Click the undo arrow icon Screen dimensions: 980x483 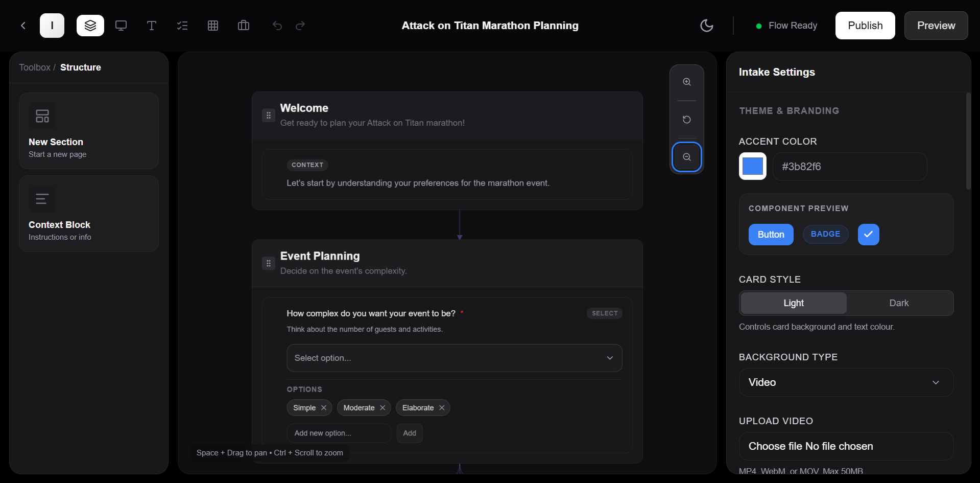pos(277,26)
